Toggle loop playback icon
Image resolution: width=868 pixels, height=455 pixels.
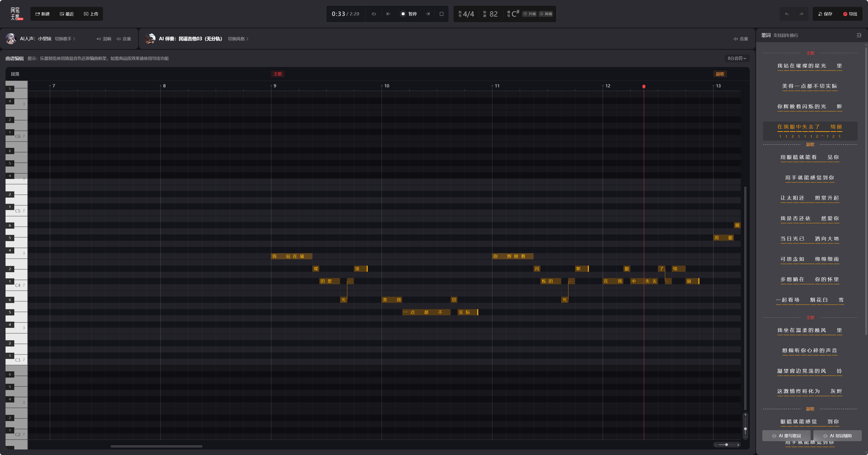374,14
